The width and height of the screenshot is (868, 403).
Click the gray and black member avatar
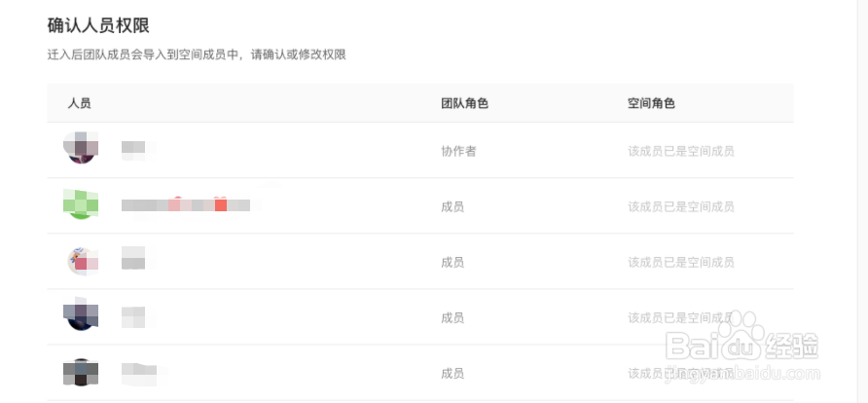click(81, 372)
